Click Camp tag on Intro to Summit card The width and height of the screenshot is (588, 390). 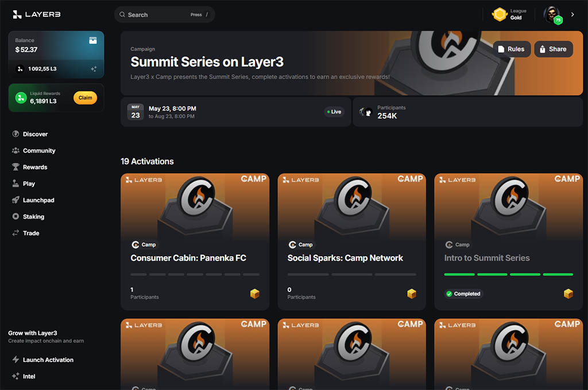coord(458,245)
